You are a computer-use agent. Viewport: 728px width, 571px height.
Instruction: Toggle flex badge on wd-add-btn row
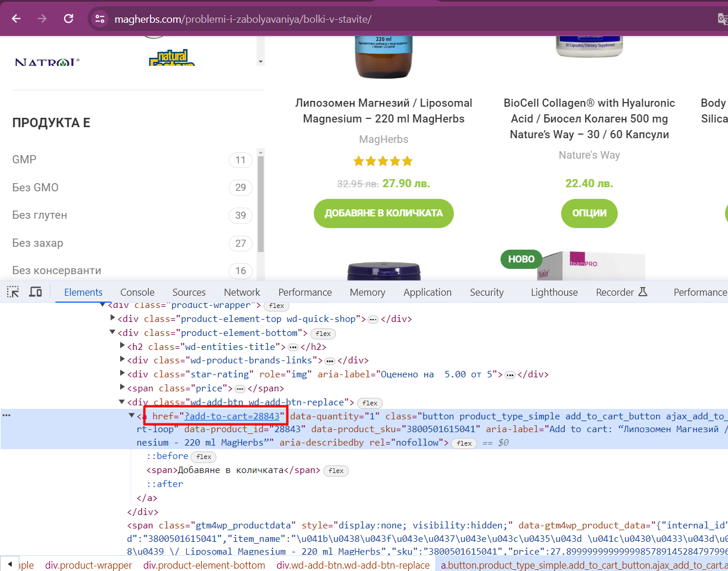(370, 403)
